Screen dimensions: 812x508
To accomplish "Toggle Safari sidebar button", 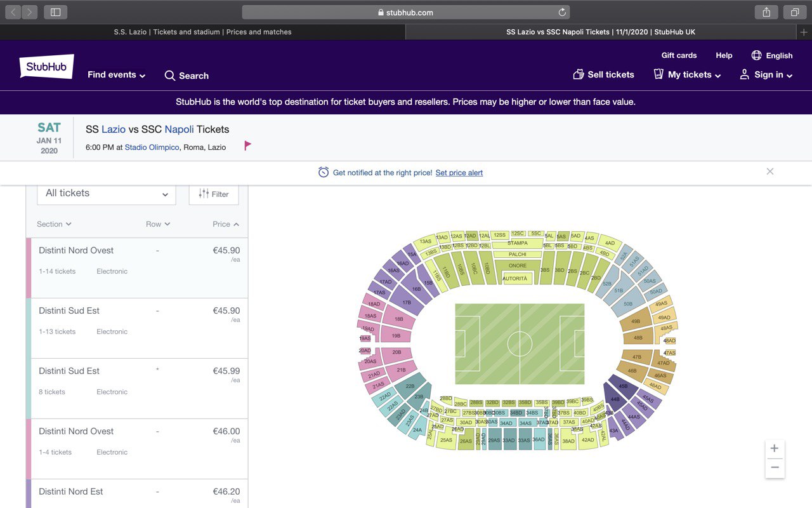I will point(56,12).
